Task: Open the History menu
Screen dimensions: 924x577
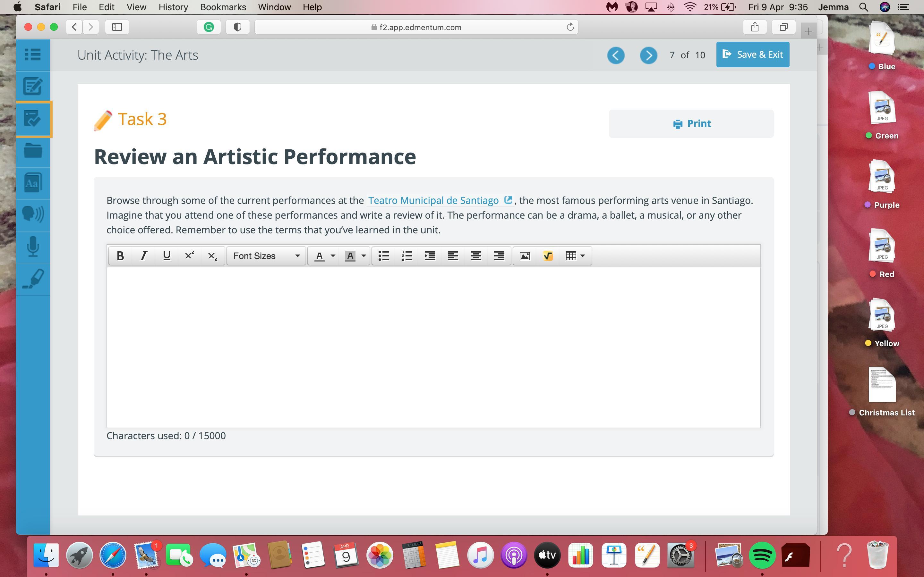Action: click(173, 7)
